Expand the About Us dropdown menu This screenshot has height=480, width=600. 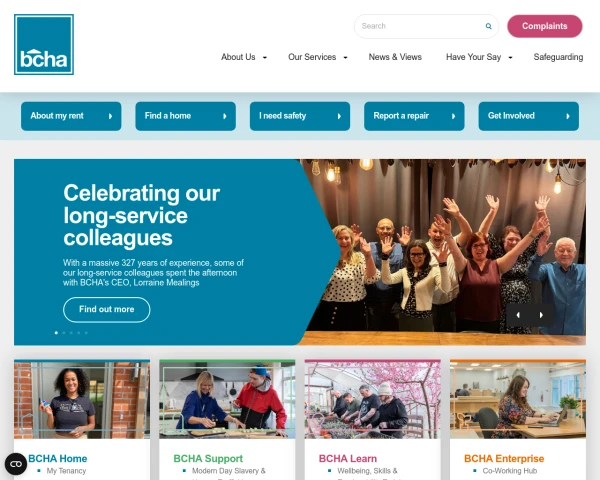244,57
